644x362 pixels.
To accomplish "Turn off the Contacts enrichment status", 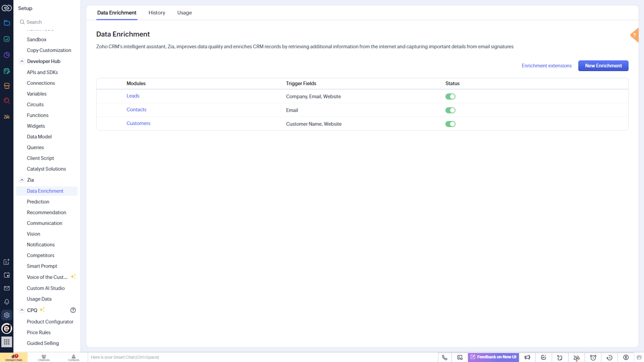I will pos(450,110).
